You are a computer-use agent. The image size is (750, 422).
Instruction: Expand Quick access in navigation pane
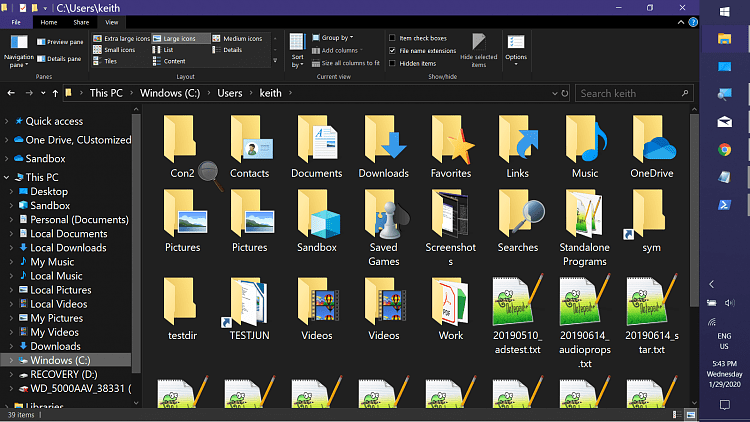coord(7,122)
